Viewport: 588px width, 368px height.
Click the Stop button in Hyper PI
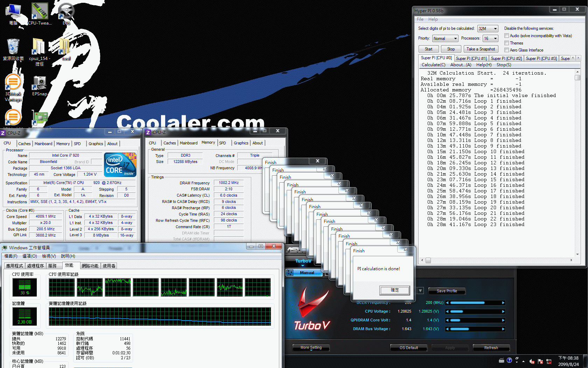coord(451,49)
